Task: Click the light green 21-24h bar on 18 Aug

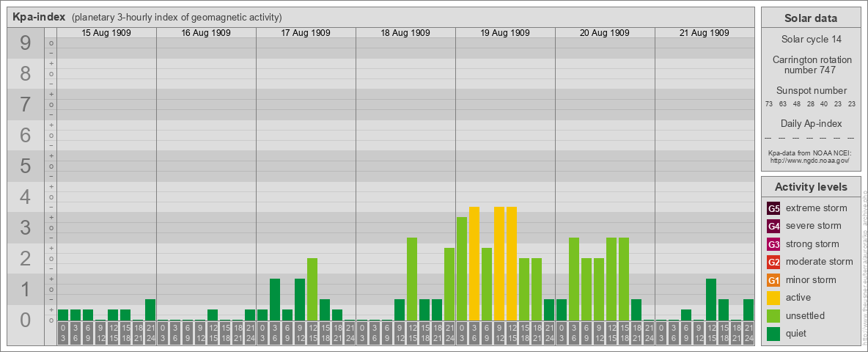Action: point(449,284)
